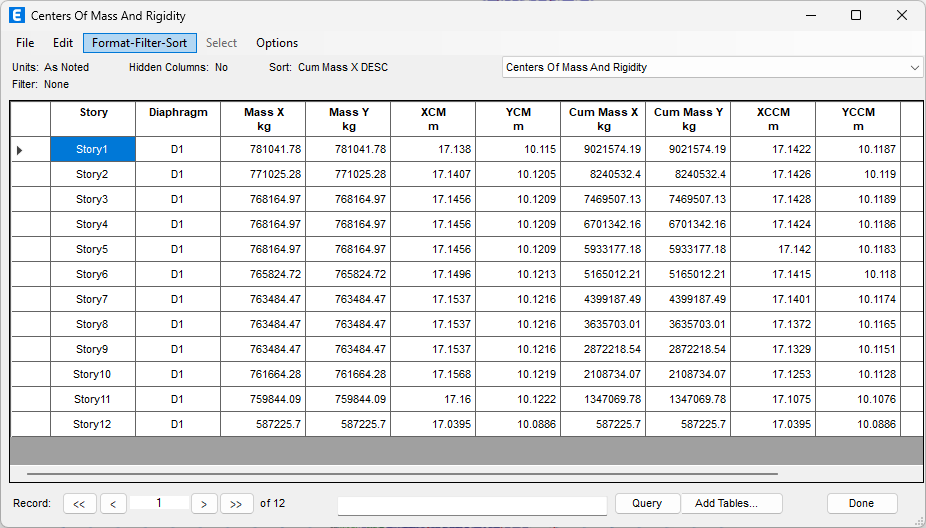Click Cum Mass Y value 3635703.01
Screen dimensions: 926x528
(x=689, y=324)
